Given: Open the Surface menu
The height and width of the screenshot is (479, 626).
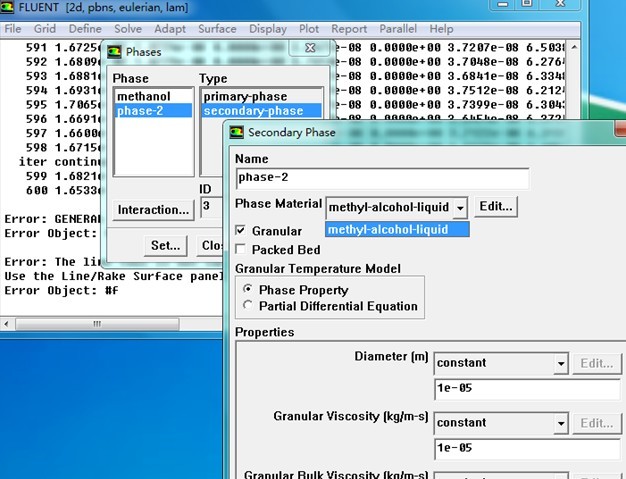Looking at the screenshot, I should (217, 29).
